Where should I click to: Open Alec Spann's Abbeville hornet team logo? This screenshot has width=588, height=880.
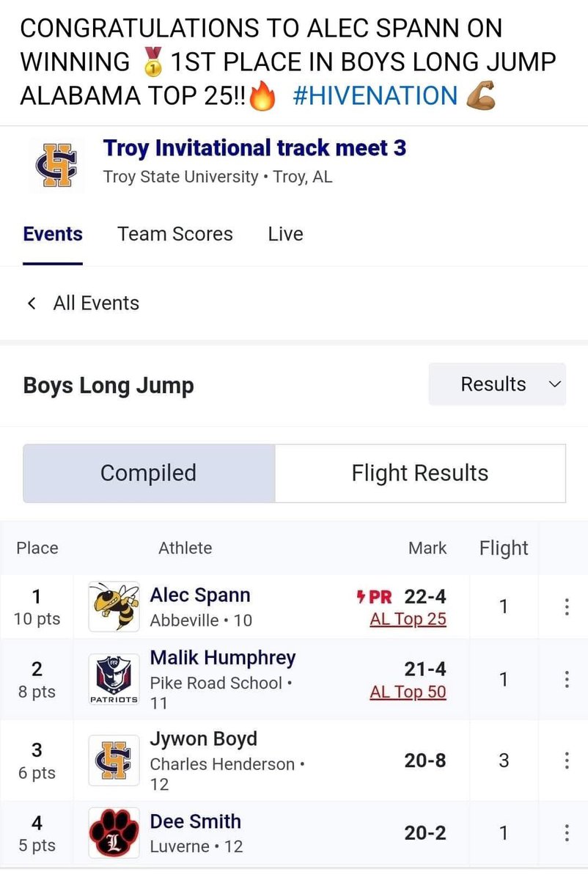(x=114, y=606)
